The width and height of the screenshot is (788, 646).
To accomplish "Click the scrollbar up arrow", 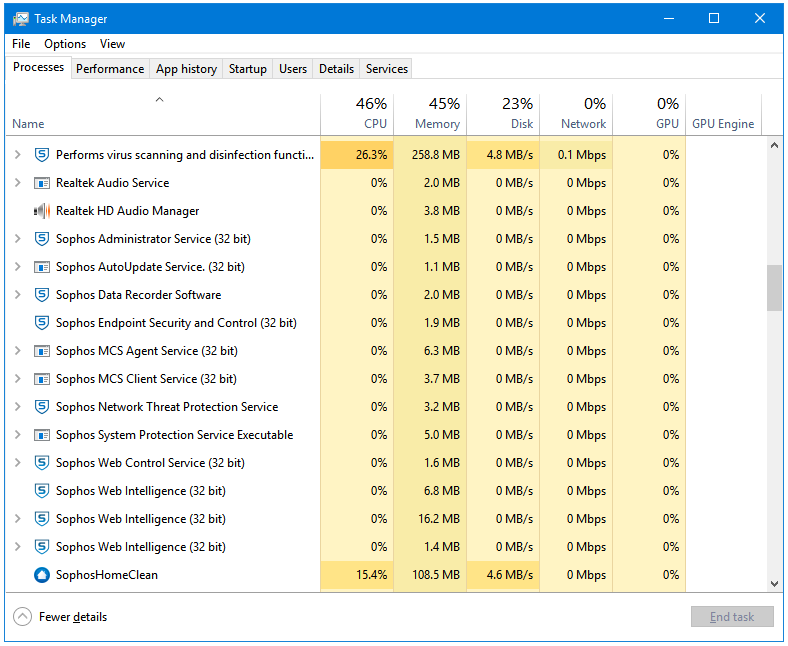I will click(x=774, y=145).
